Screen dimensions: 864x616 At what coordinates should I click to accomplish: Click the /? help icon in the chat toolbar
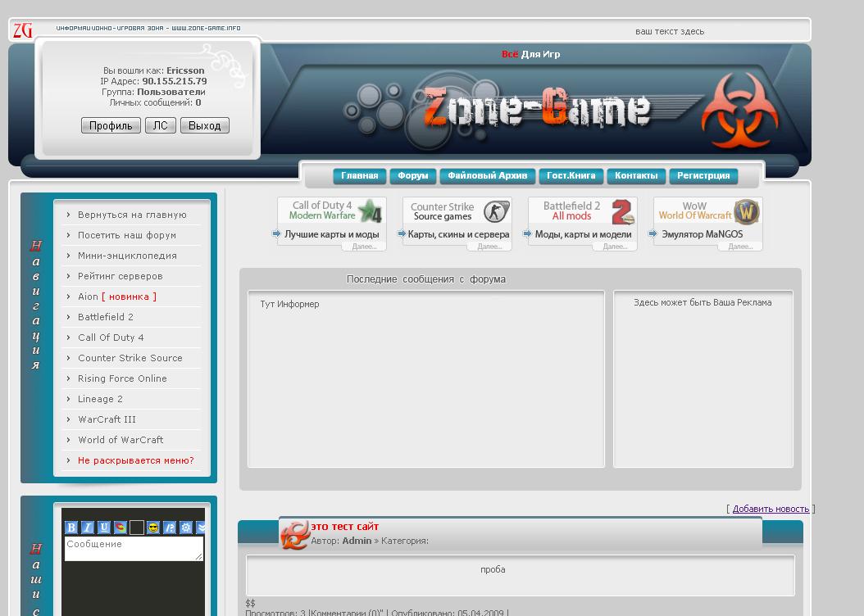click(x=170, y=528)
